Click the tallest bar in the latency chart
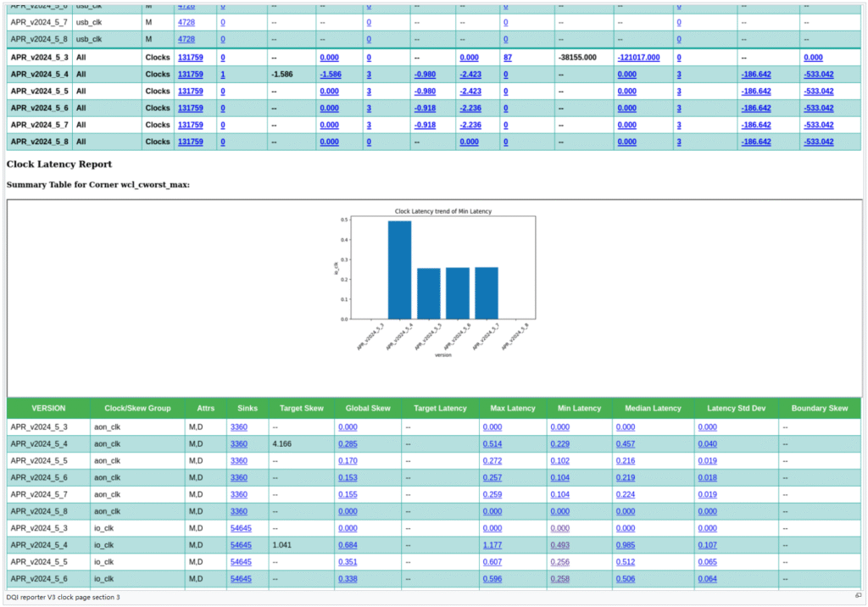The width and height of the screenshot is (868, 607). tap(399, 270)
